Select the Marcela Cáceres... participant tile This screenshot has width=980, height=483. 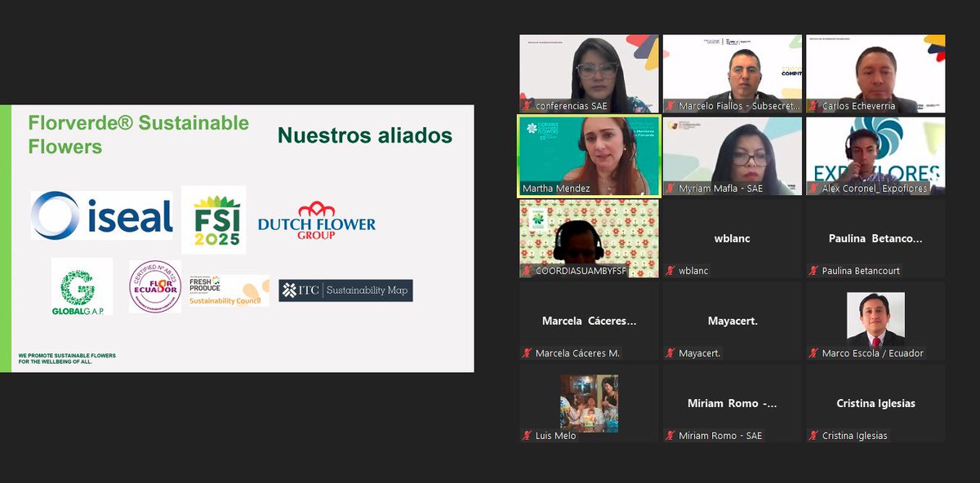pyautogui.click(x=589, y=321)
